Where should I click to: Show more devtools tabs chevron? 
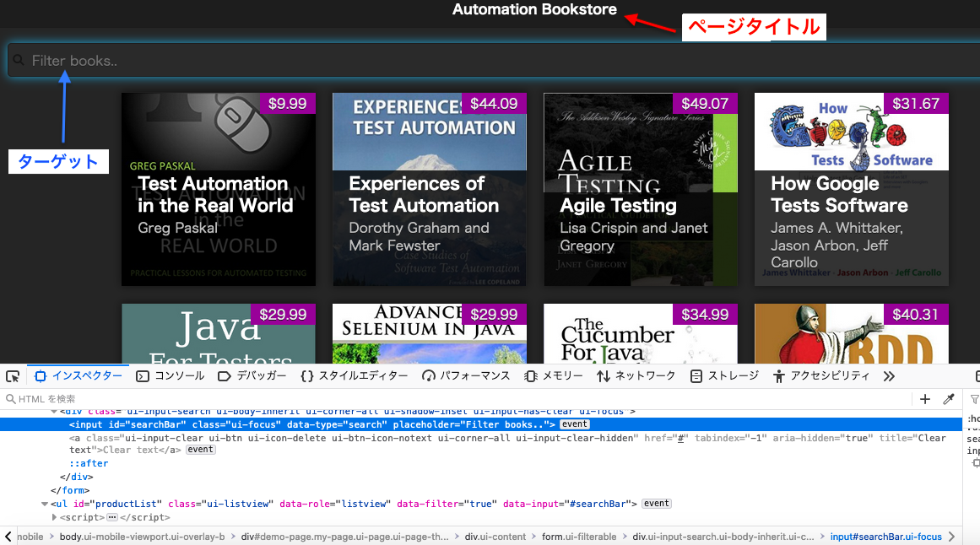pyautogui.click(x=890, y=376)
